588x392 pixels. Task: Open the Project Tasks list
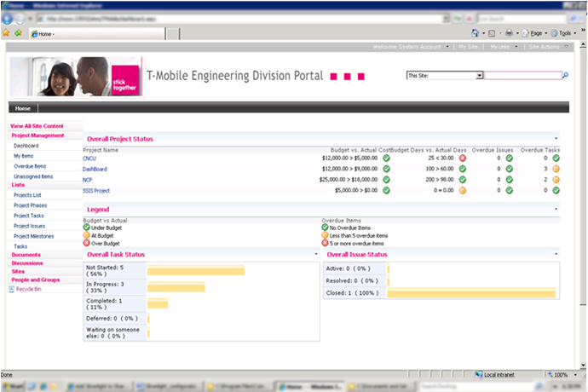pyautogui.click(x=28, y=216)
